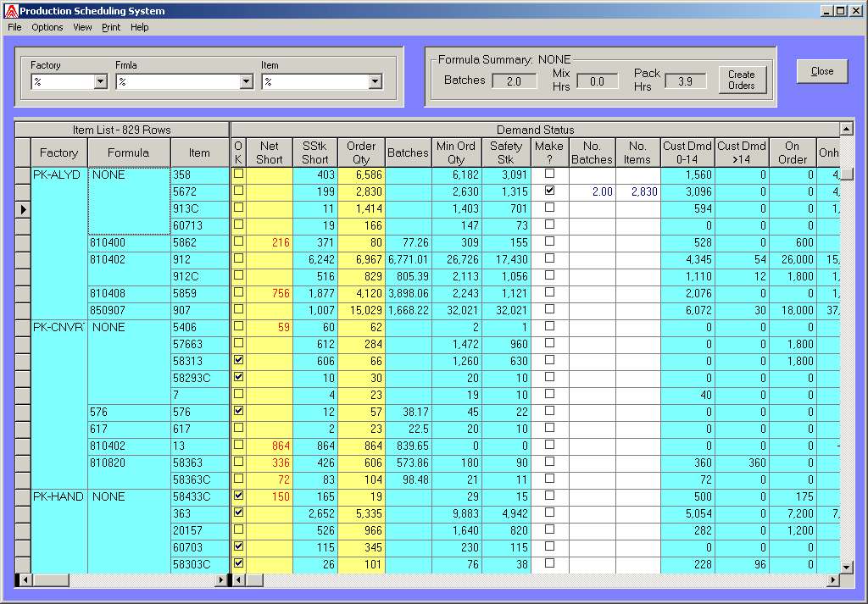Click the Order Qty column header
This screenshot has width=868, height=604.
click(361, 152)
